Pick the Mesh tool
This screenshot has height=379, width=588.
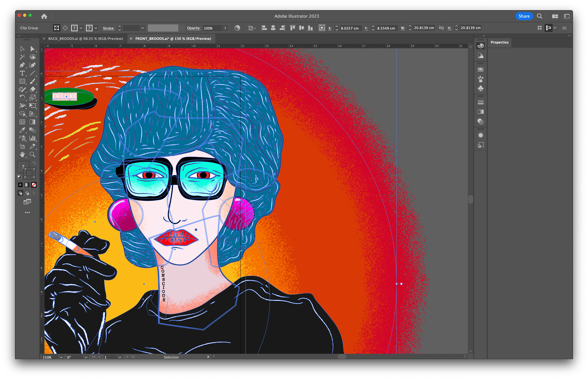22,122
